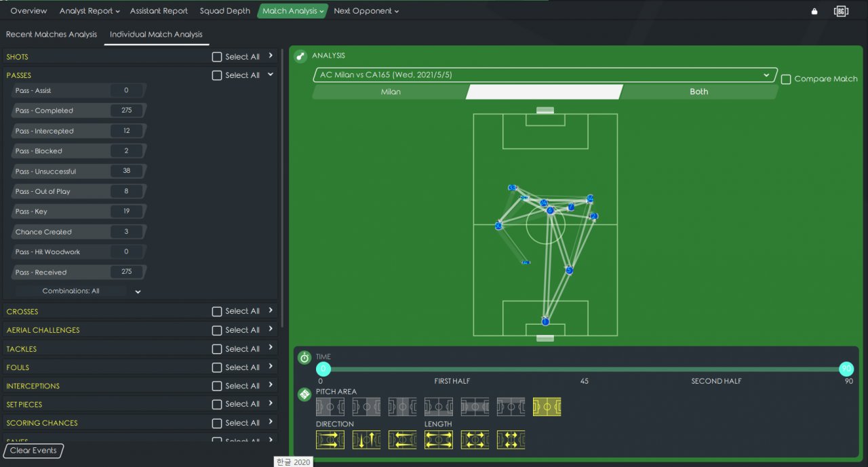
Task: Click the stopwatch icon beside TIME
Action: [x=304, y=357]
